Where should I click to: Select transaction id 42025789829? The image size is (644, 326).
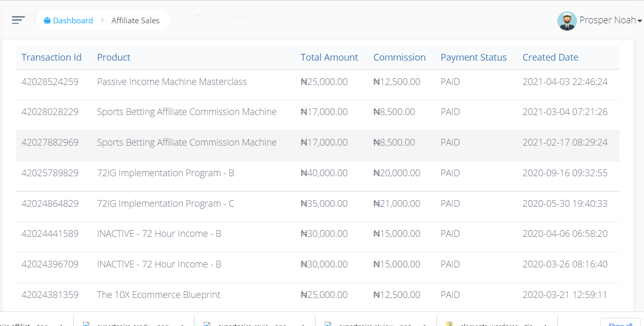pyautogui.click(x=50, y=173)
